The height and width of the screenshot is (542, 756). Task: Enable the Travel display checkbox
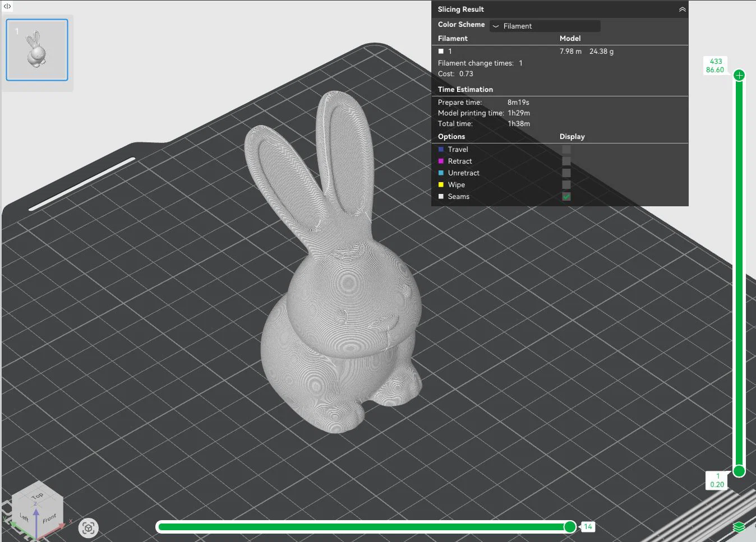click(566, 150)
